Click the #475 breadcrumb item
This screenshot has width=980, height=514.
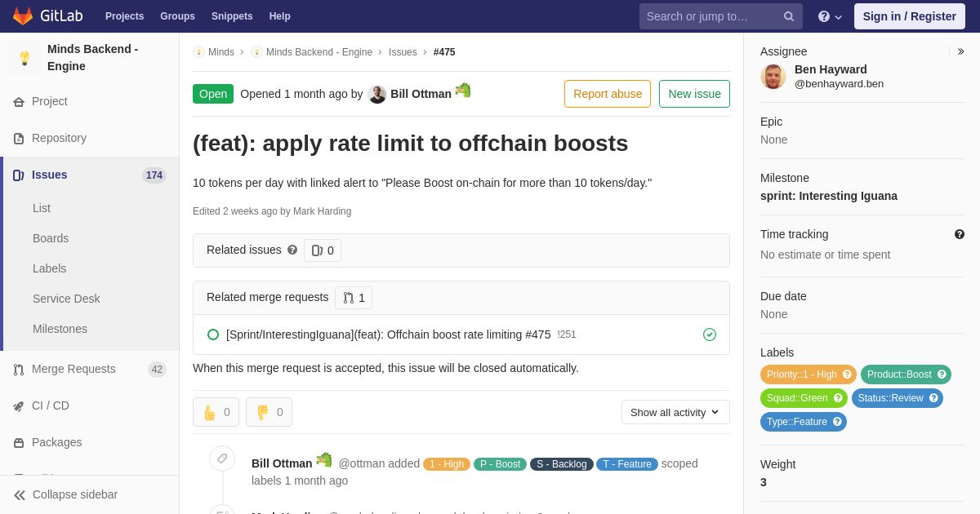[x=444, y=52]
